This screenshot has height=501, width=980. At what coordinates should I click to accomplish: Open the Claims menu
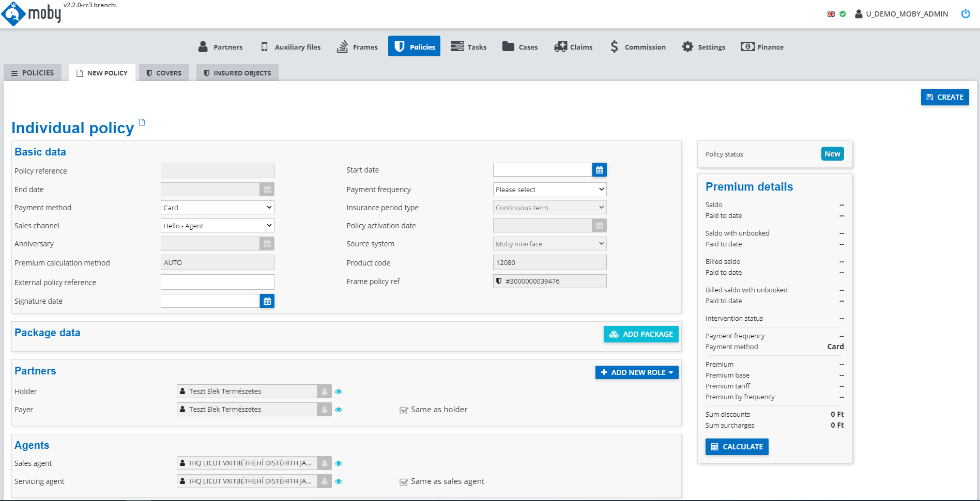573,47
